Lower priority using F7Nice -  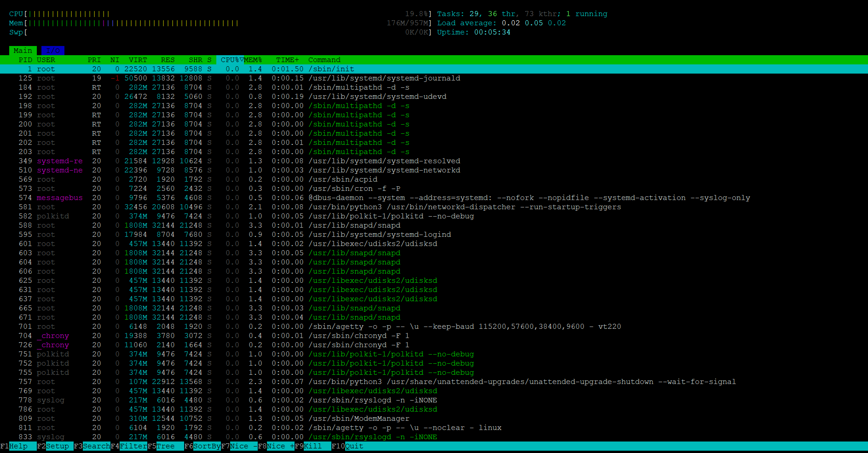[239, 446]
